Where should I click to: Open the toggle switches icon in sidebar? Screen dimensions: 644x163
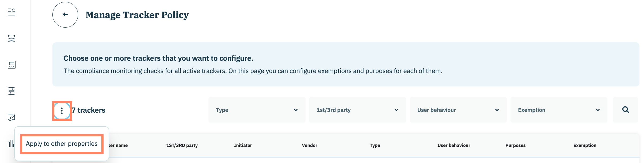point(12,91)
